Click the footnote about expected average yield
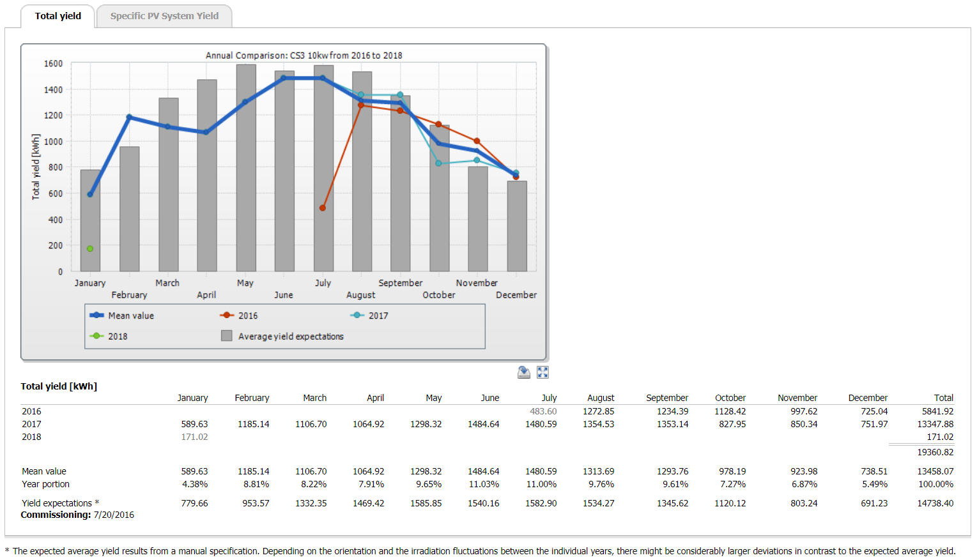The image size is (977, 560). (481, 551)
